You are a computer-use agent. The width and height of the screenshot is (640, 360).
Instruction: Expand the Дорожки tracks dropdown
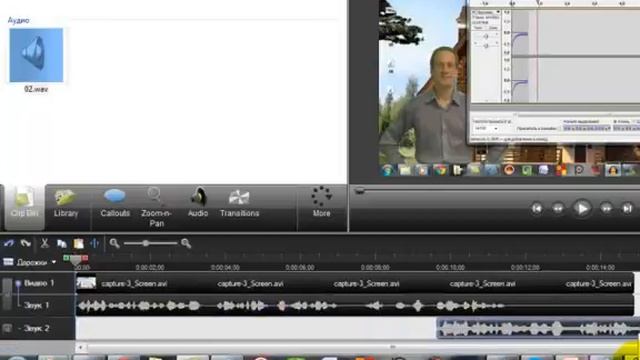point(54,262)
